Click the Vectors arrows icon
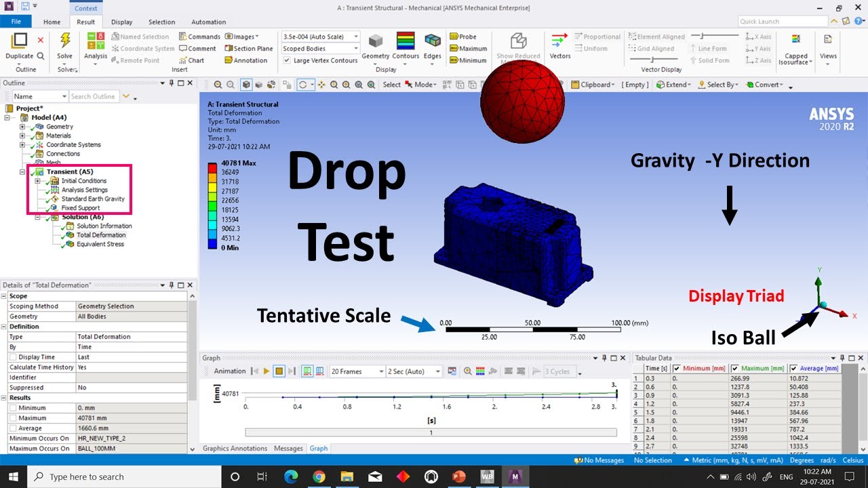Viewport: 868px width, 488px height. 559,41
